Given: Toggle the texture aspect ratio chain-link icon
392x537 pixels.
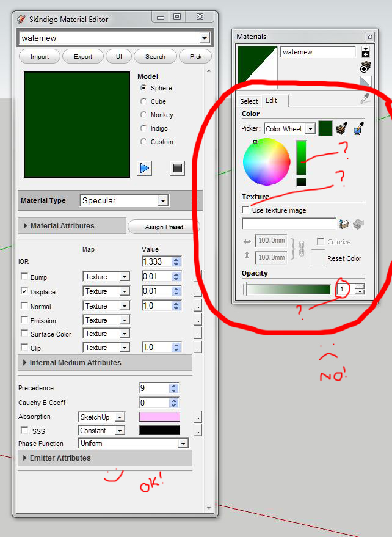Looking at the screenshot, I should click(x=301, y=249).
